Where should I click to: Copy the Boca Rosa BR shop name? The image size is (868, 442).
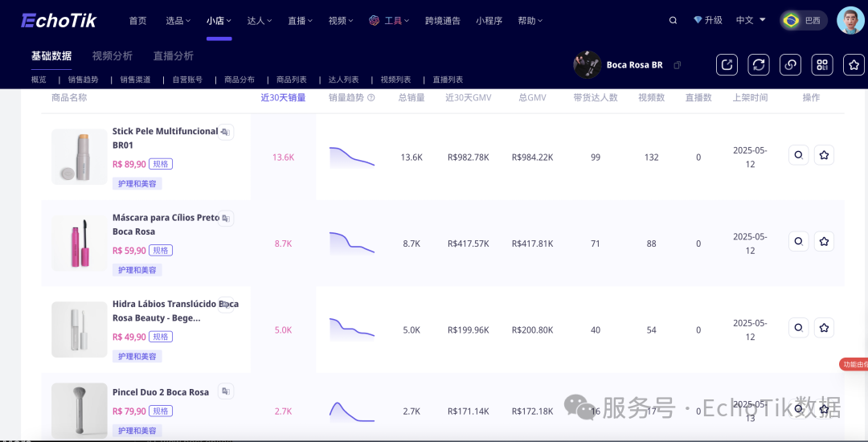678,65
